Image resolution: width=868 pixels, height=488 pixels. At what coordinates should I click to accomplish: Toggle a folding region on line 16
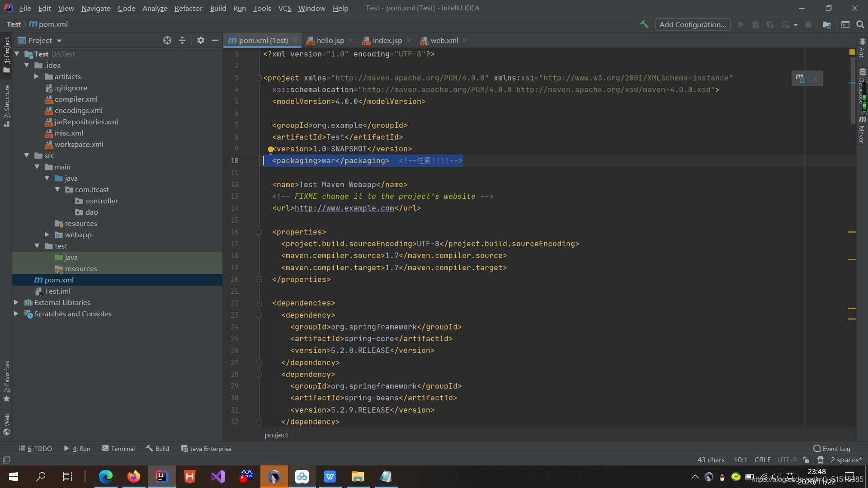[x=259, y=232]
